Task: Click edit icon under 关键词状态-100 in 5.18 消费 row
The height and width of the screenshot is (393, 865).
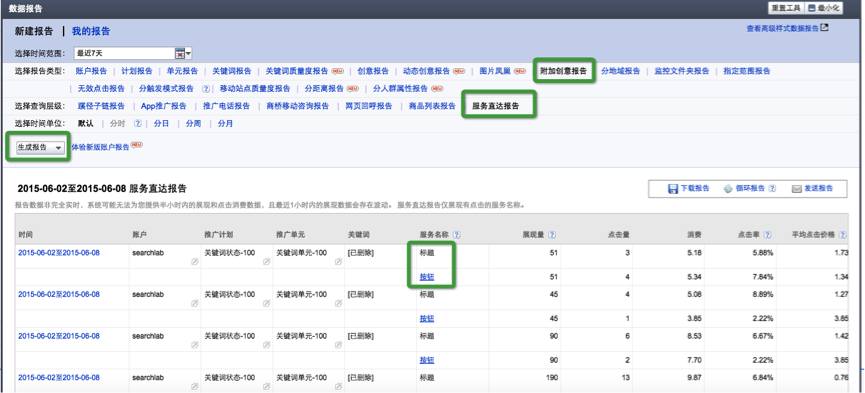Action: (x=266, y=262)
